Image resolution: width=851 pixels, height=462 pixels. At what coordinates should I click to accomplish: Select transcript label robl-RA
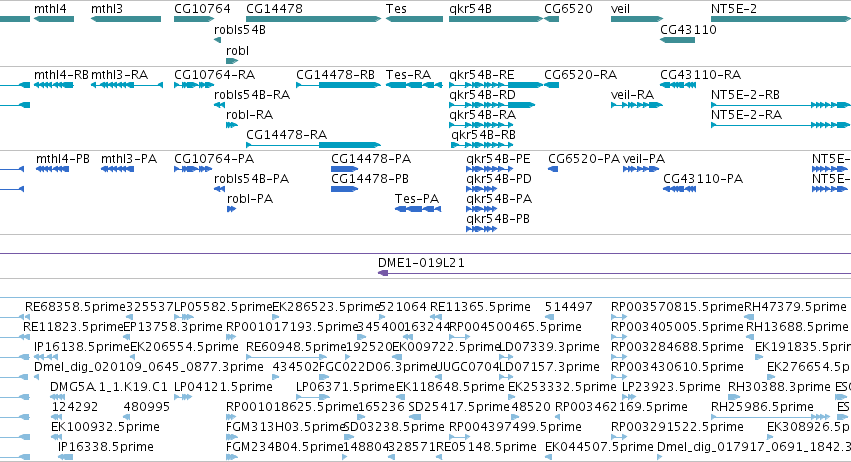pyautogui.click(x=249, y=115)
